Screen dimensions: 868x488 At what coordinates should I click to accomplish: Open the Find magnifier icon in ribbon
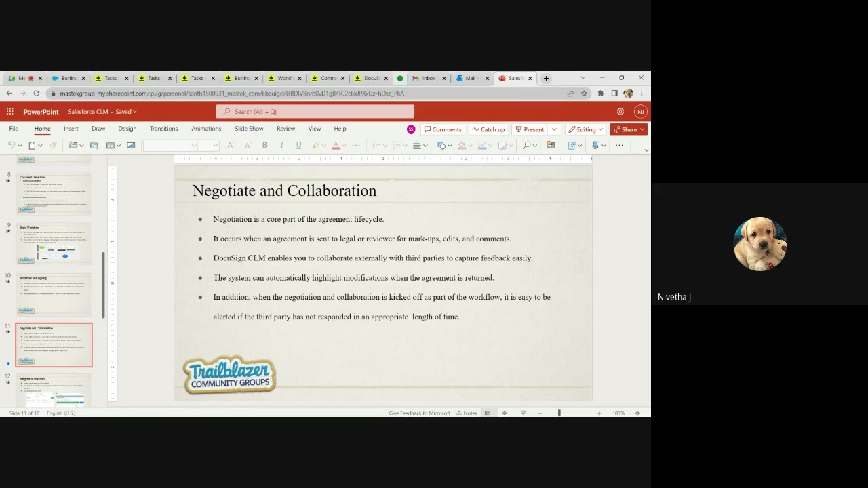(526, 145)
